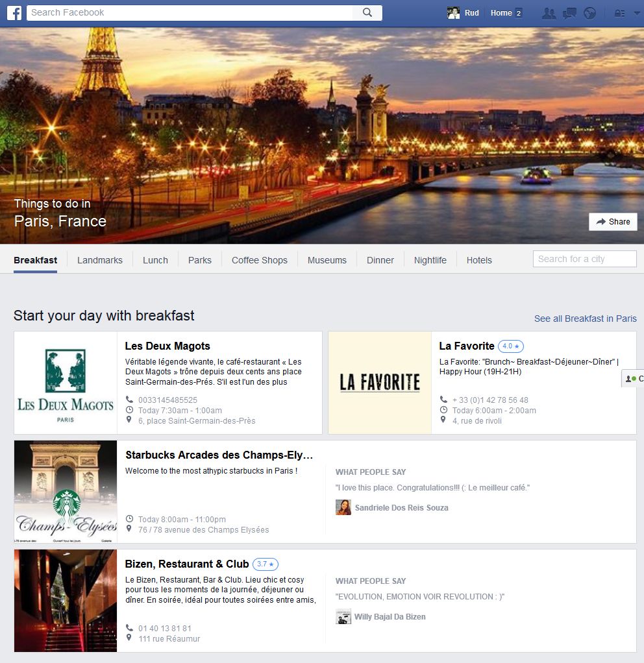Switch to the Lunch tab

[x=155, y=260]
